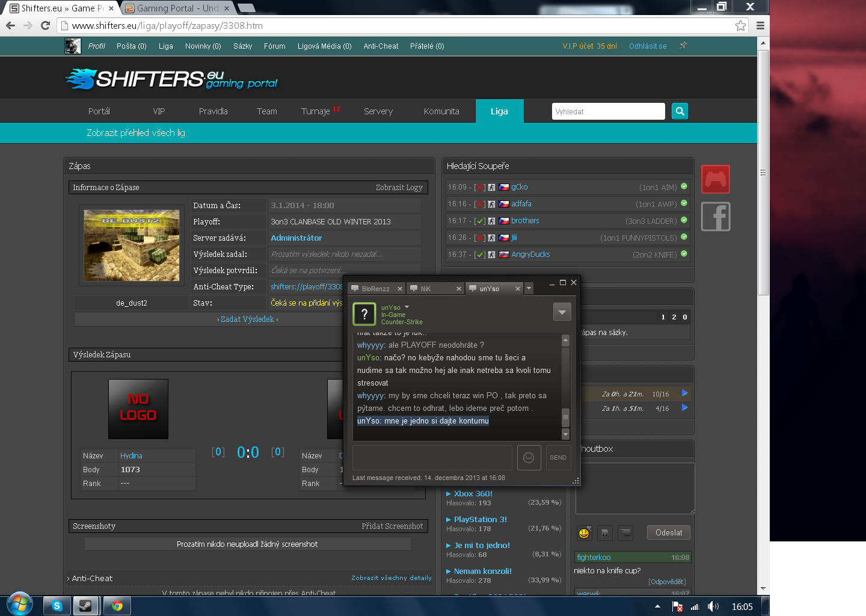Expand the Nemam konzoli! poll option

[479, 571]
